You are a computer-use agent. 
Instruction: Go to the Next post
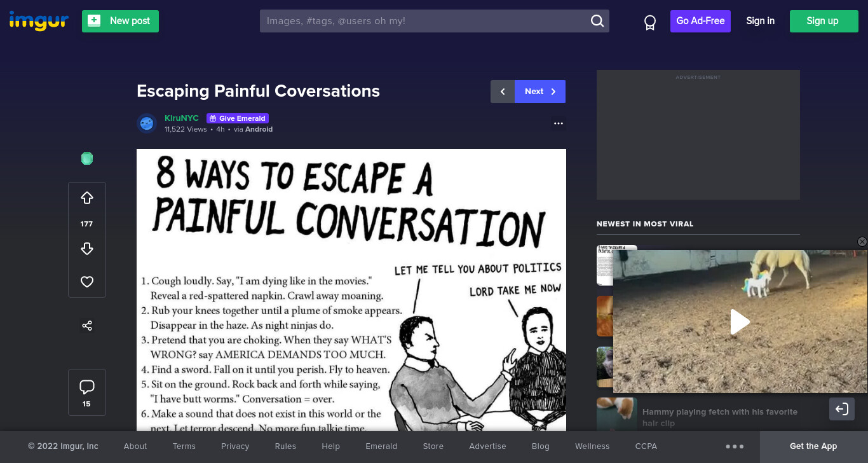pyautogui.click(x=540, y=92)
